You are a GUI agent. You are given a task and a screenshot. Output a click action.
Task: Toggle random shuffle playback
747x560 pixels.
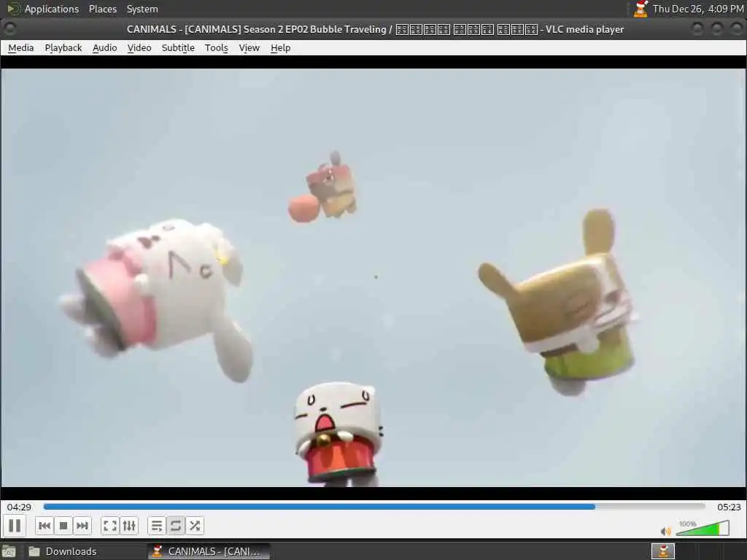tap(194, 526)
